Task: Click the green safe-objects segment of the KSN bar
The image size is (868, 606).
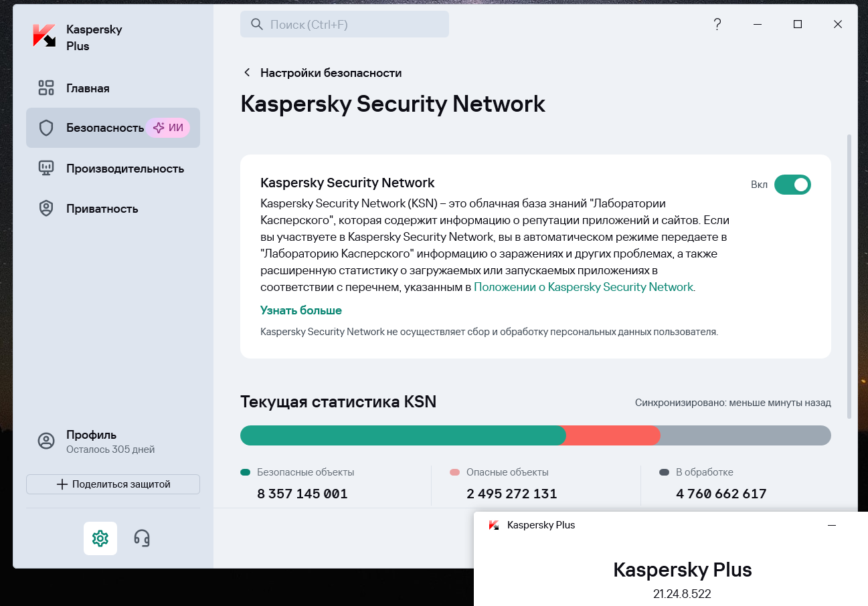Action: click(402, 435)
